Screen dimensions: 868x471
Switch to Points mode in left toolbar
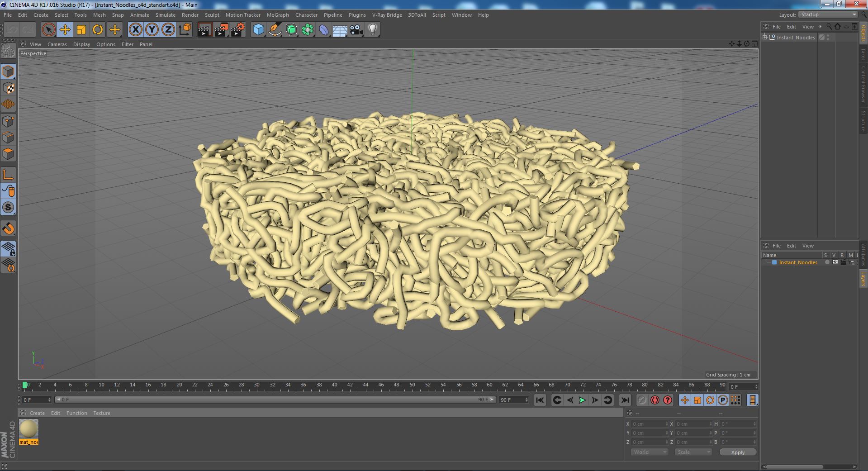point(8,121)
